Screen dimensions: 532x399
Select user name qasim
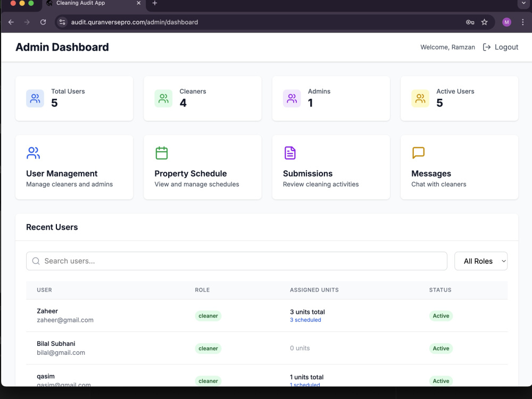(x=46, y=376)
